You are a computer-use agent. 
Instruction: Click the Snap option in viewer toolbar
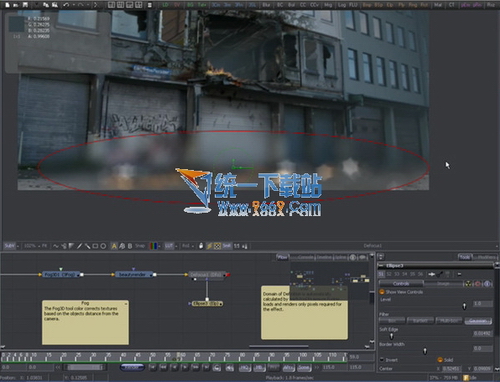click(140, 246)
